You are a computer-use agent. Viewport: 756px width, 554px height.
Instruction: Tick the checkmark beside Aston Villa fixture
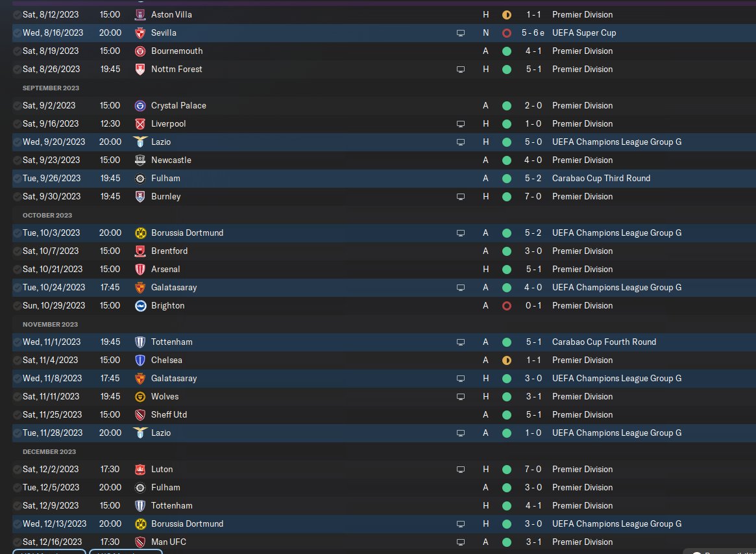coord(16,14)
